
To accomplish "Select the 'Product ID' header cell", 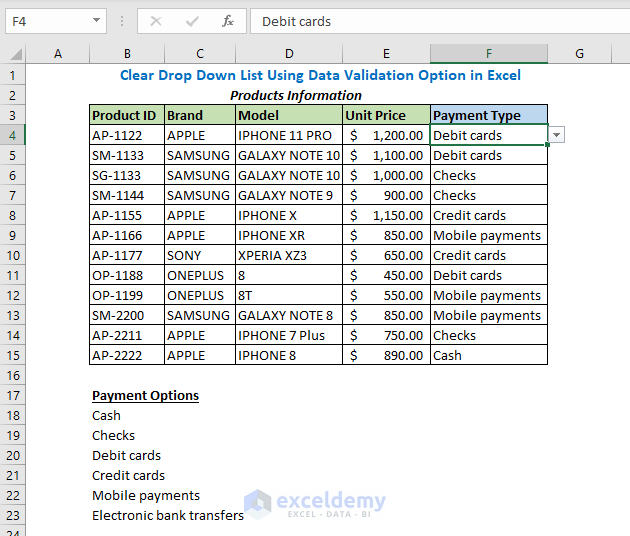I will coord(127,115).
